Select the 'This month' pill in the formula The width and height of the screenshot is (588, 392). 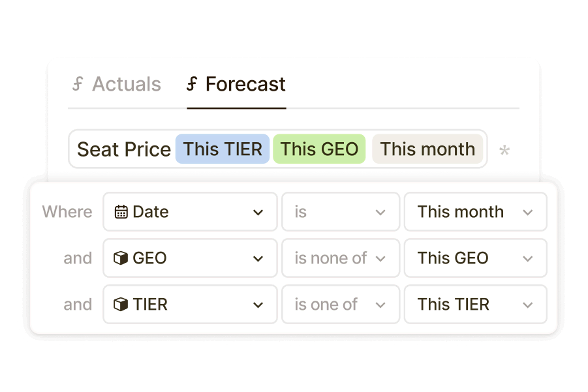tap(428, 149)
